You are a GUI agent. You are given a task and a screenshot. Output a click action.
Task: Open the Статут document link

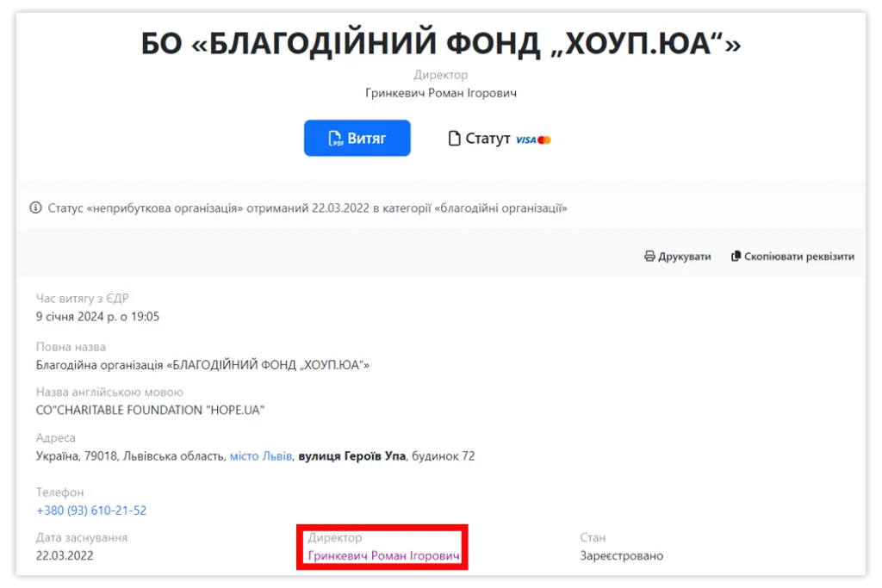tap(488, 139)
